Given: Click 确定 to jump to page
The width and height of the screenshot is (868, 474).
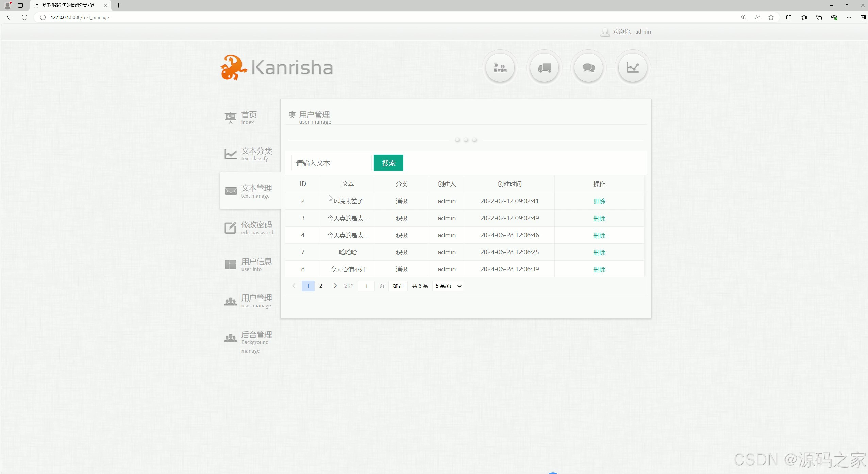Looking at the screenshot, I should click(398, 286).
